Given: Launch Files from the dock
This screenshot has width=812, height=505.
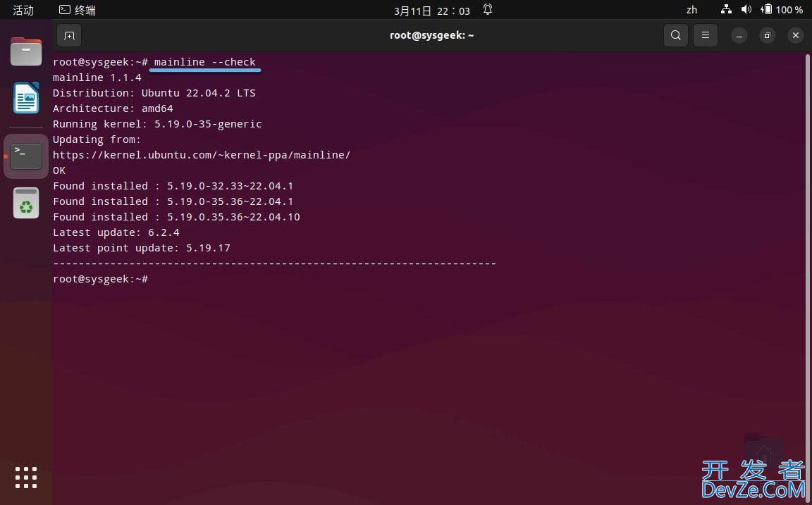Looking at the screenshot, I should [x=26, y=51].
